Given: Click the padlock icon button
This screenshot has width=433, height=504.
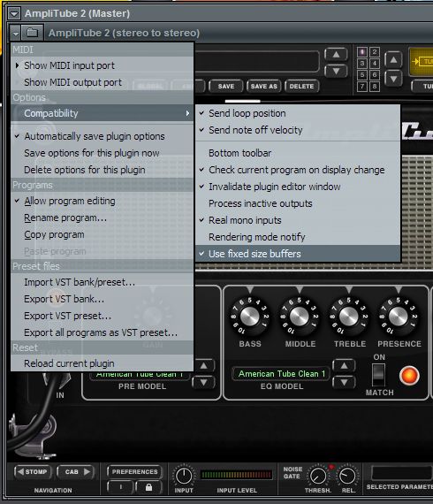Looking at the screenshot, I should pos(148,487).
